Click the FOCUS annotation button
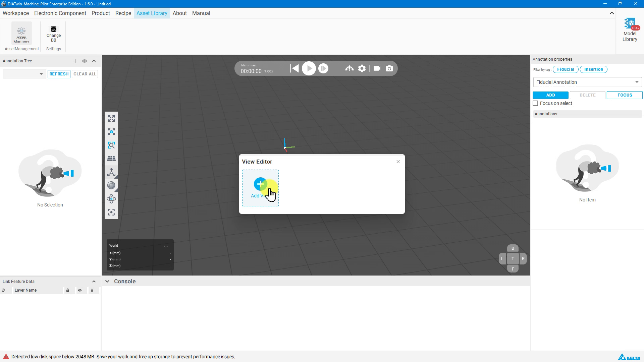The height and width of the screenshot is (362, 644). (625, 95)
